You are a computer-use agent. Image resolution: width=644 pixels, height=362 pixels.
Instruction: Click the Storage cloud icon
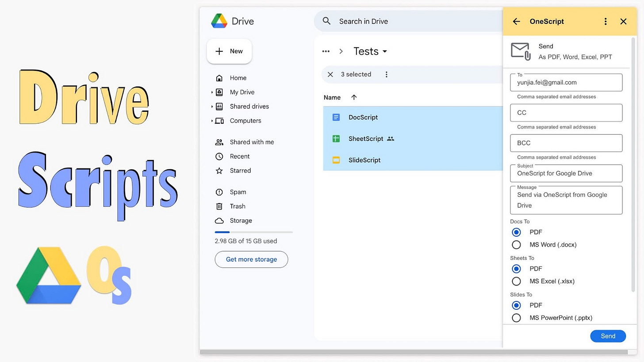(219, 221)
